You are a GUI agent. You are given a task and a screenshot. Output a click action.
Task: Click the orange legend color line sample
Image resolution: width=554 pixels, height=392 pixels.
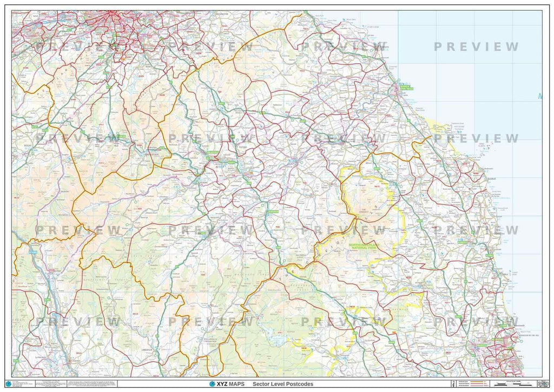click(476, 381)
